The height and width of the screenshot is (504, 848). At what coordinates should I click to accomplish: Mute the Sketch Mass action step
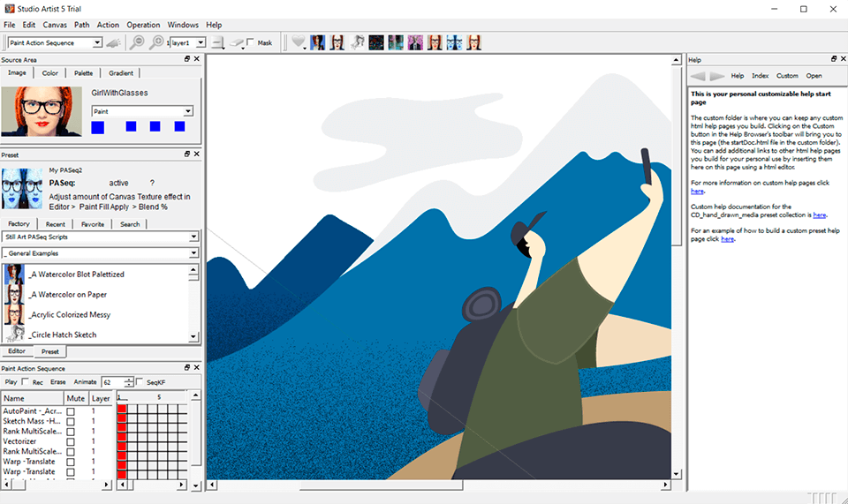(x=71, y=421)
